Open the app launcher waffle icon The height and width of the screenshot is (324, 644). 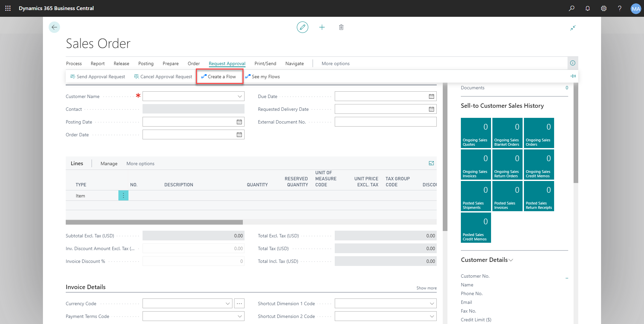(8, 8)
